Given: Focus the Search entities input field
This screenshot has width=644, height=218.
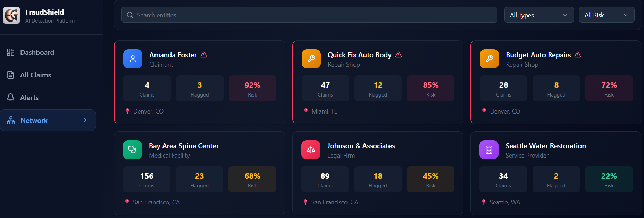Looking at the screenshot, I should (312, 15).
